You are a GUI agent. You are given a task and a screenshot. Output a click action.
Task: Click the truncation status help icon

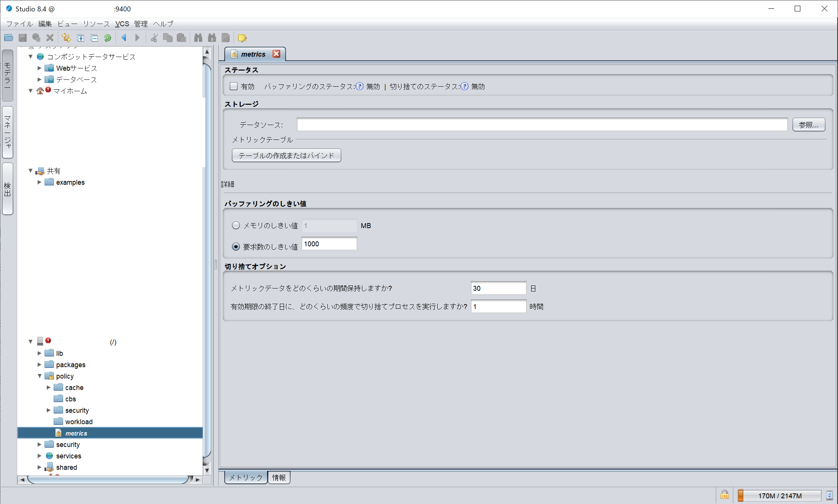pos(464,86)
